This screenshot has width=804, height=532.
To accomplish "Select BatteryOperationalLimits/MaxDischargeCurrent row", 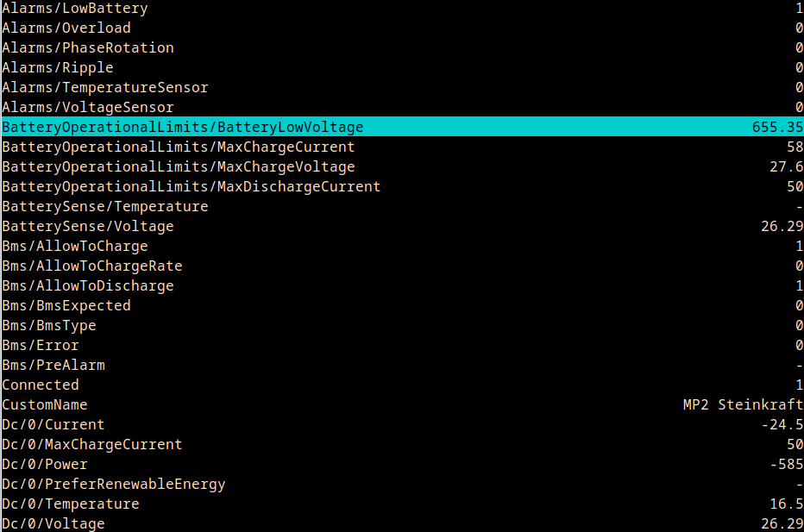I will tap(192, 187).
